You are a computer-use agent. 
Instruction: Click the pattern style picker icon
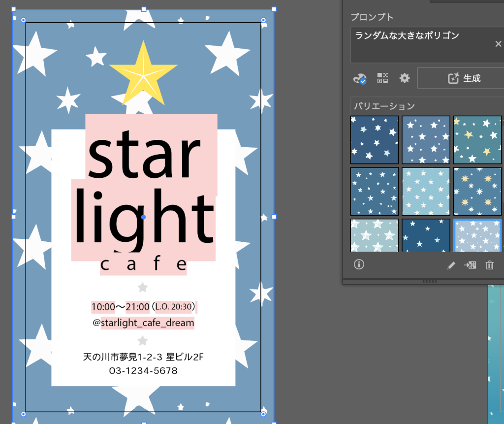coord(382,78)
